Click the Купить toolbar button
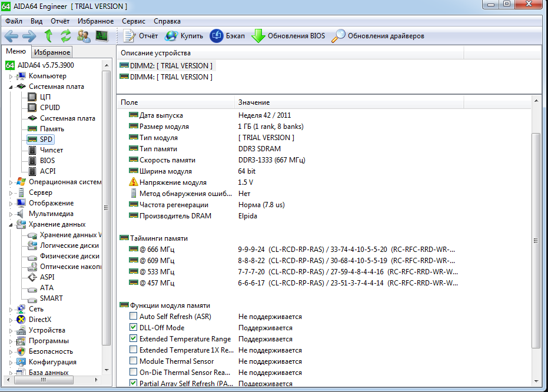The height and width of the screenshot is (392, 548). (x=184, y=36)
